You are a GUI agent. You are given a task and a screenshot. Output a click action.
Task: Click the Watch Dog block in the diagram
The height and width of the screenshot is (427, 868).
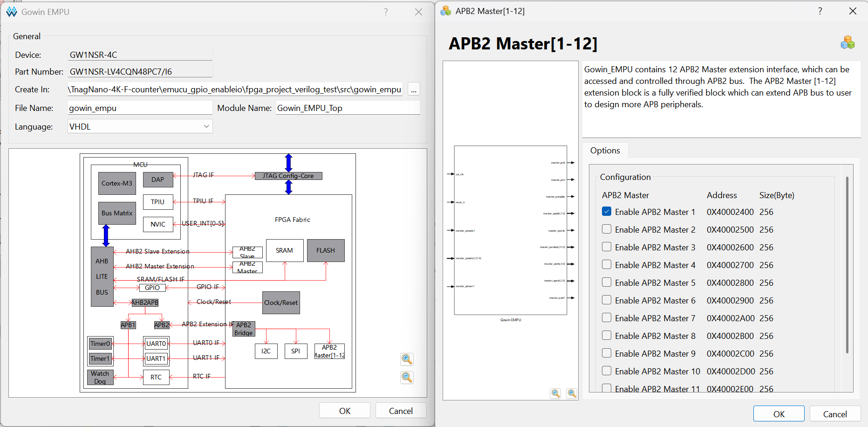coord(100,377)
